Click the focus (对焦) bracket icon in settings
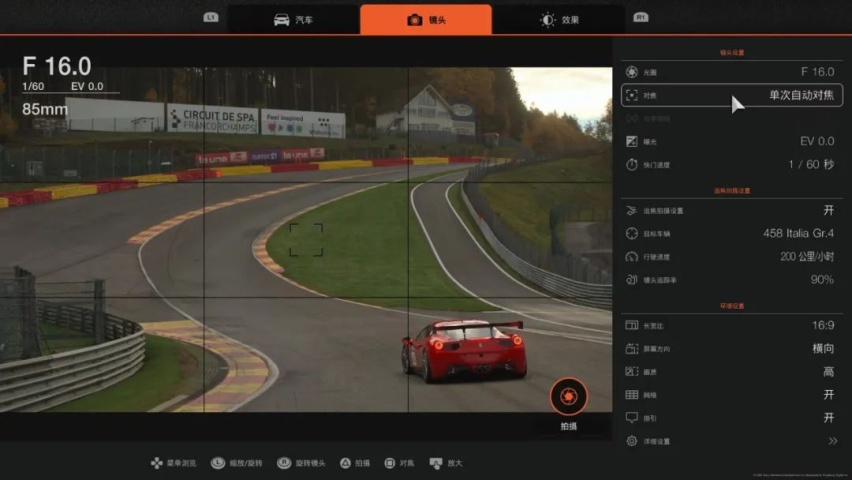This screenshot has width=852, height=480. [x=631, y=95]
